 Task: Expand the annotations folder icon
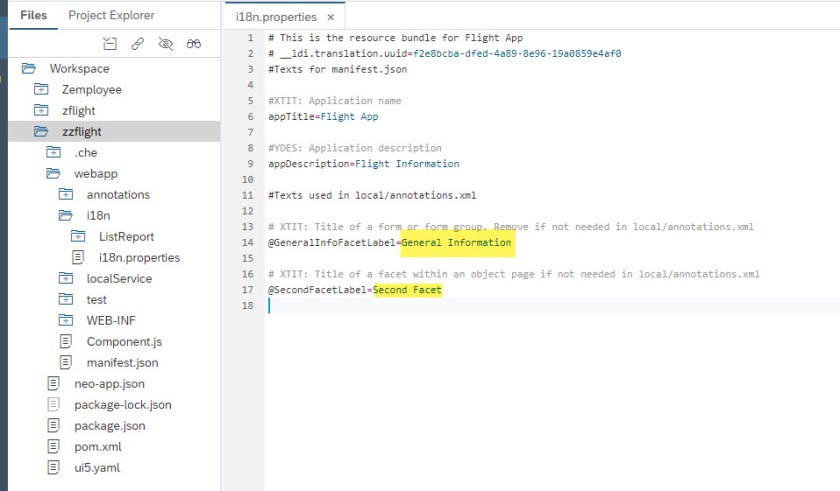[x=65, y=194]
